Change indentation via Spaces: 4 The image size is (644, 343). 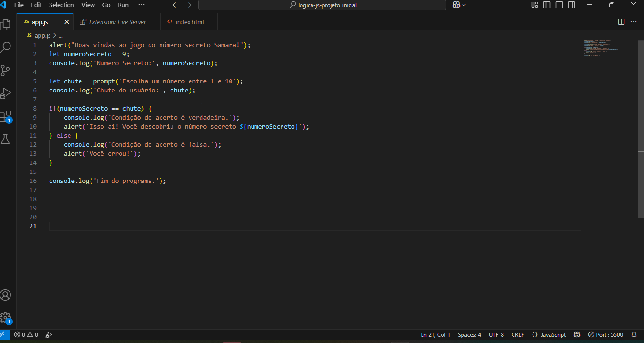pyautogui.click(x=470, y=334)
